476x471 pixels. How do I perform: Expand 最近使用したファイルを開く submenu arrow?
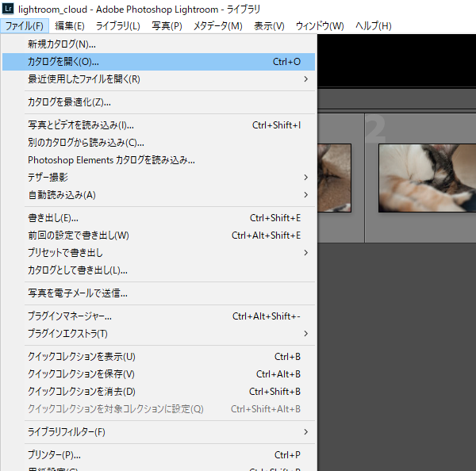click(305, 79)
